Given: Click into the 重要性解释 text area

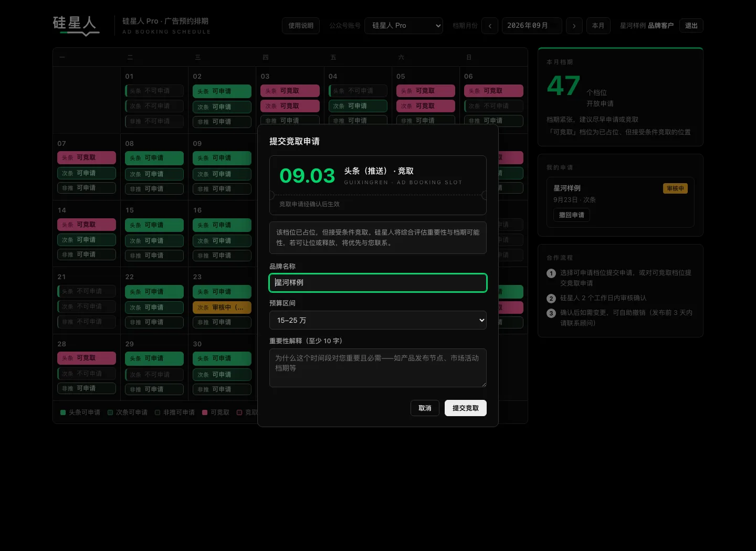Looking at the screenshot, I should 378,368.
